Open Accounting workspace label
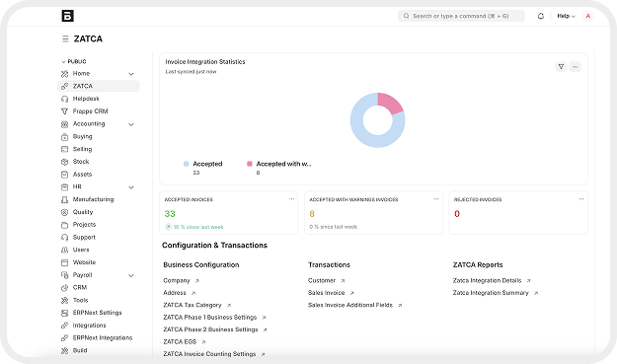Image resolution: width=617 pixels, height=364 pixels. coord(89,124)
